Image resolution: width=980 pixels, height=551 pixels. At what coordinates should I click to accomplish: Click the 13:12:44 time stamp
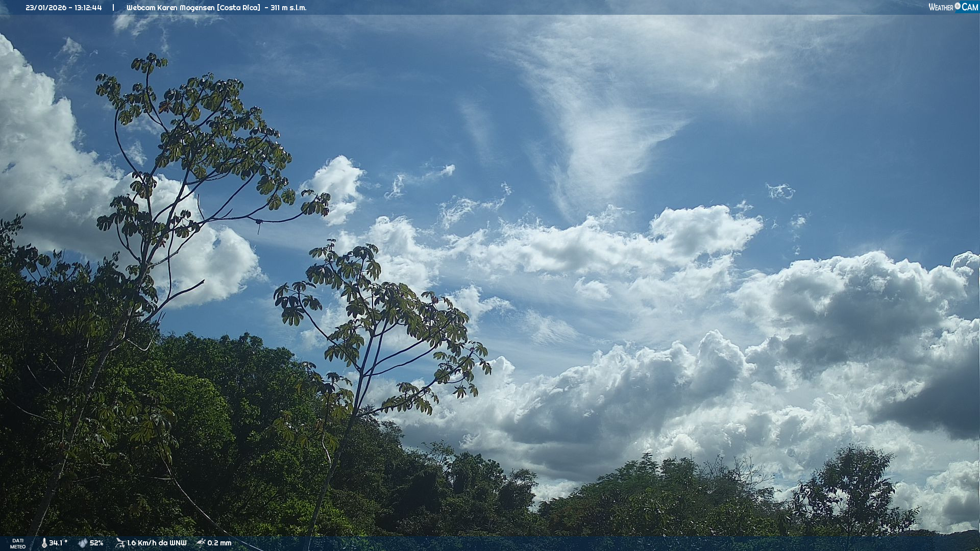coord(88,8)
